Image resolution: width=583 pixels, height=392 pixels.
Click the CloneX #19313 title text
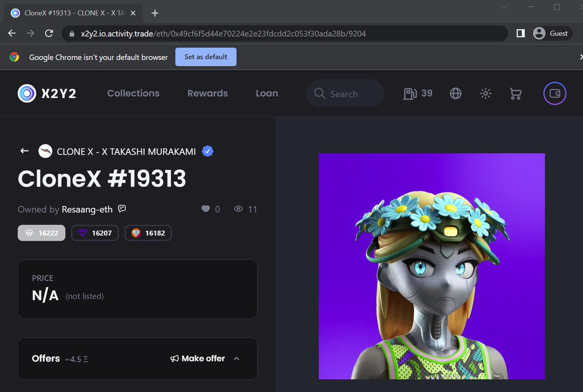[x=102, y=178]
